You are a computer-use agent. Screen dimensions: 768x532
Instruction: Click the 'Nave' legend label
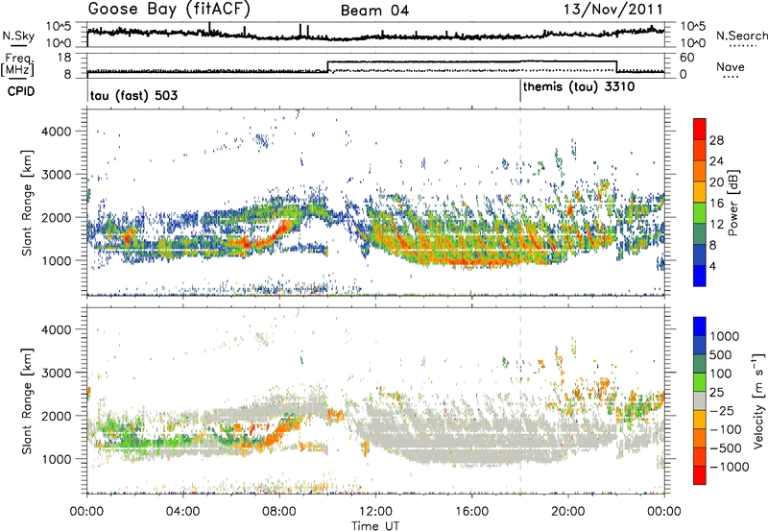click(731, 66)
